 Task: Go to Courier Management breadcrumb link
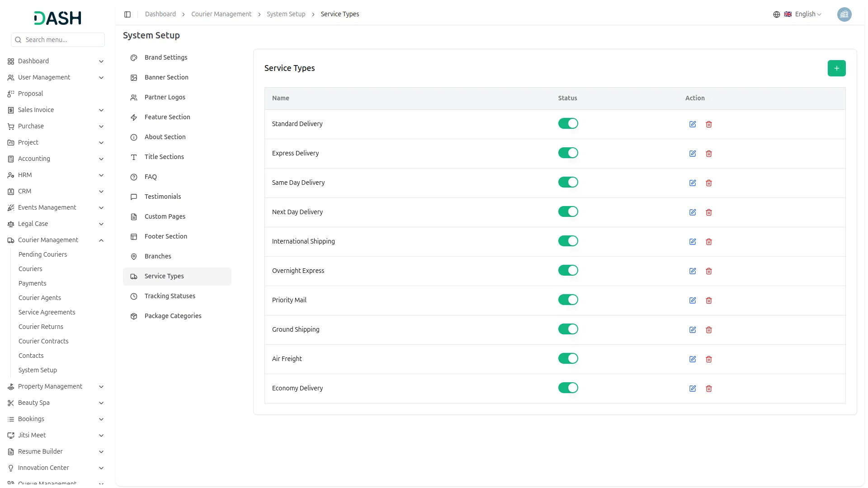(x=221, y=14)
